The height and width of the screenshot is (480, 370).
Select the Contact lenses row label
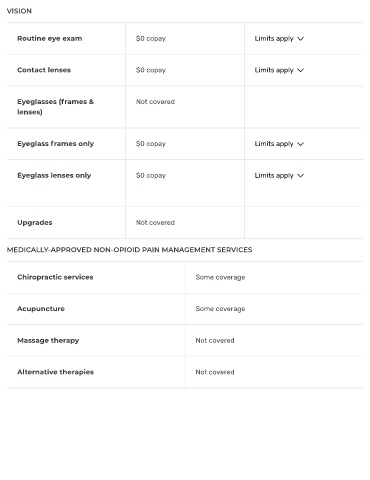click(x=44, y=70)
